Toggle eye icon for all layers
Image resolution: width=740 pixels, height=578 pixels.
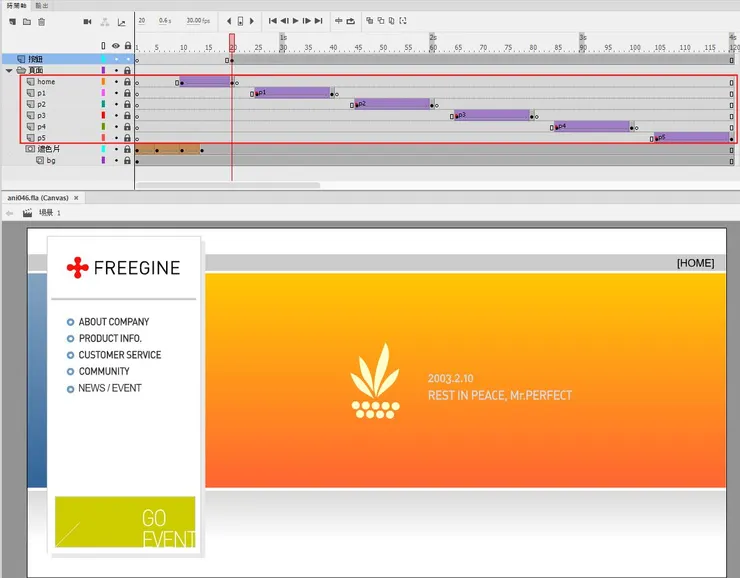click(116, 46)
